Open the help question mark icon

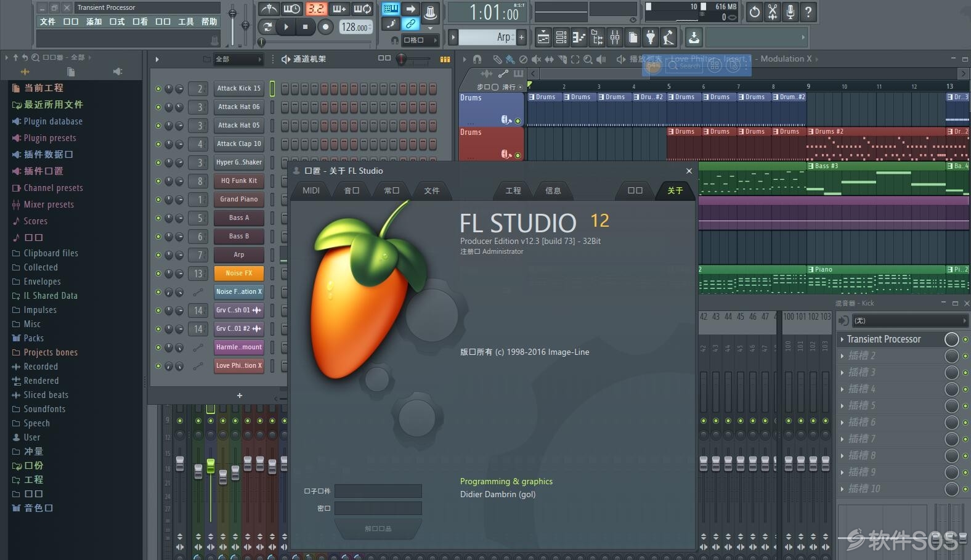click(808, 12)
